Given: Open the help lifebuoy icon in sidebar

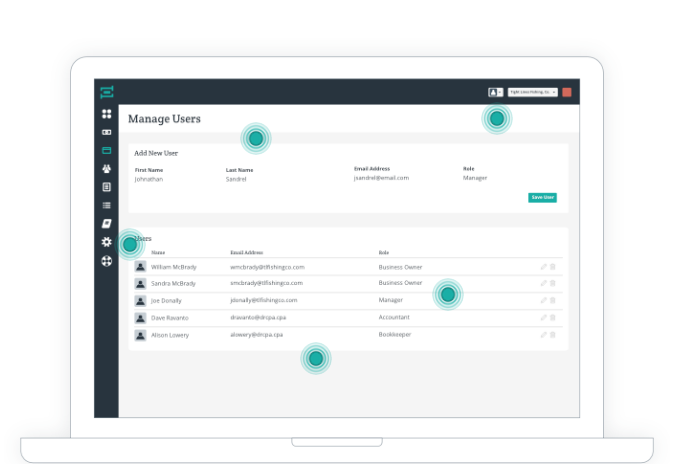Looking at the screenshot, I should coord(106,261).
